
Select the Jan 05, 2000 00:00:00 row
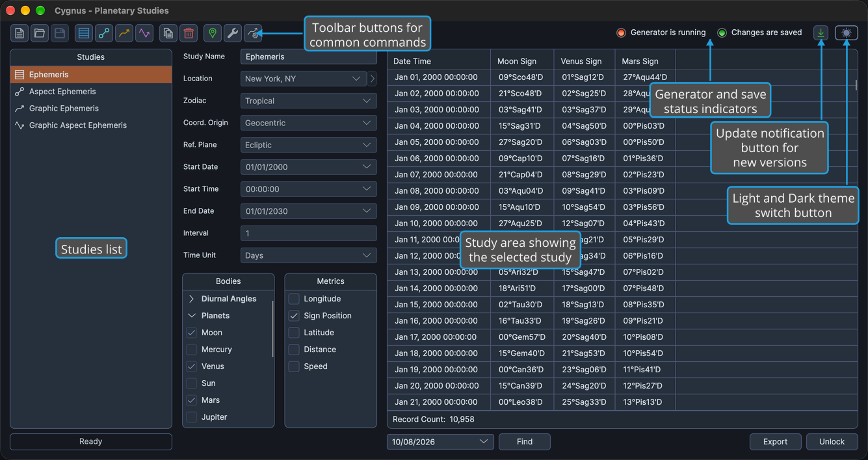(622, 142)
